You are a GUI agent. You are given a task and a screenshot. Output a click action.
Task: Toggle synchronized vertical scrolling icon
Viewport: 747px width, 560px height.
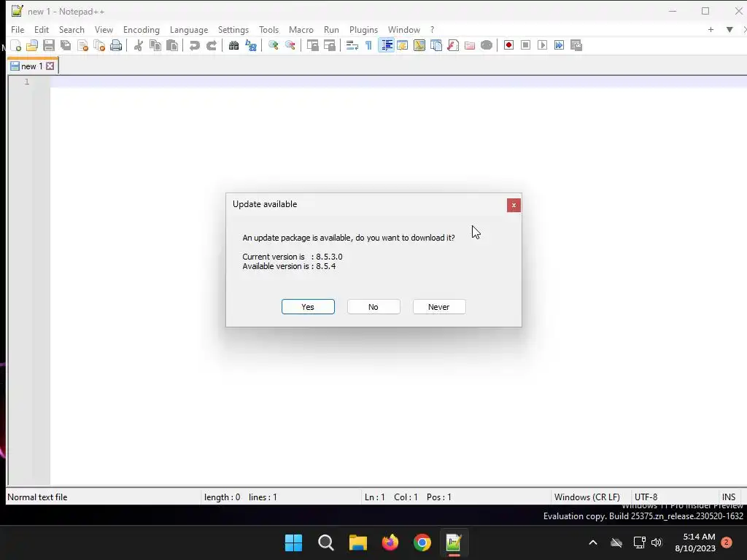[x=312, y=45]
